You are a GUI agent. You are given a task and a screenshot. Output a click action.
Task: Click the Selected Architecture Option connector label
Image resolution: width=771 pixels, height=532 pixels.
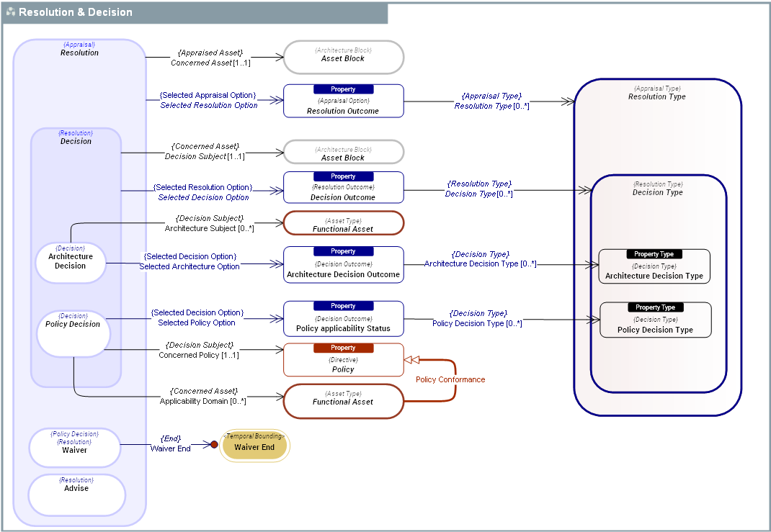(x=190, y=266)
